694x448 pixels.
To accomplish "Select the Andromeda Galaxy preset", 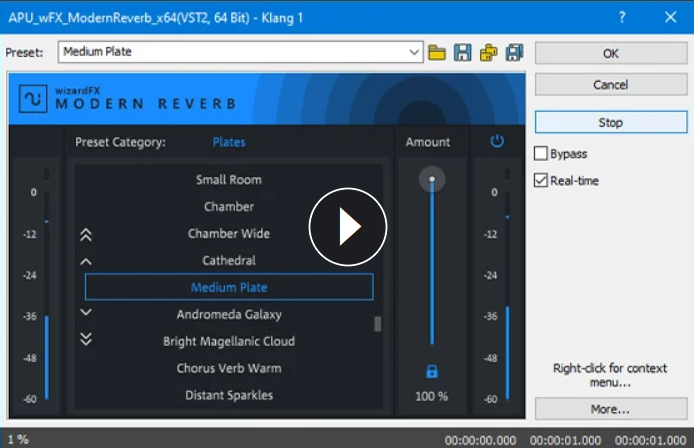I will click(x=229, y=314).
